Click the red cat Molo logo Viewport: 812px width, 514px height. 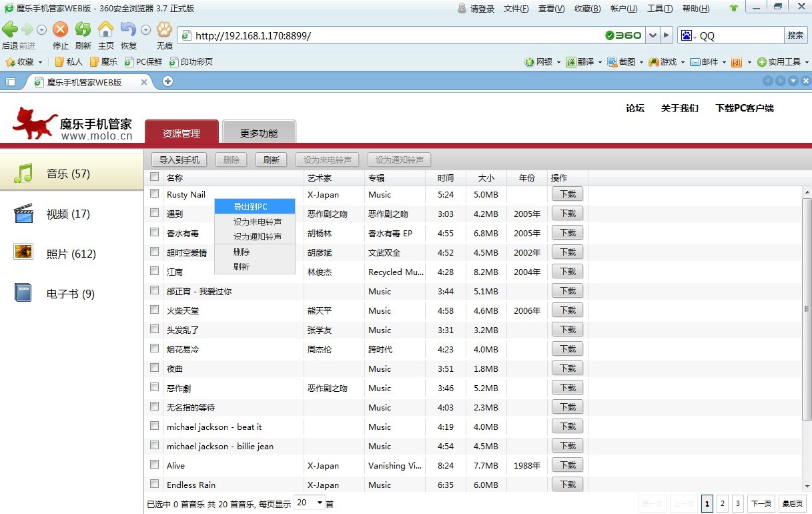pyautogui.click(x=35, y=122)
